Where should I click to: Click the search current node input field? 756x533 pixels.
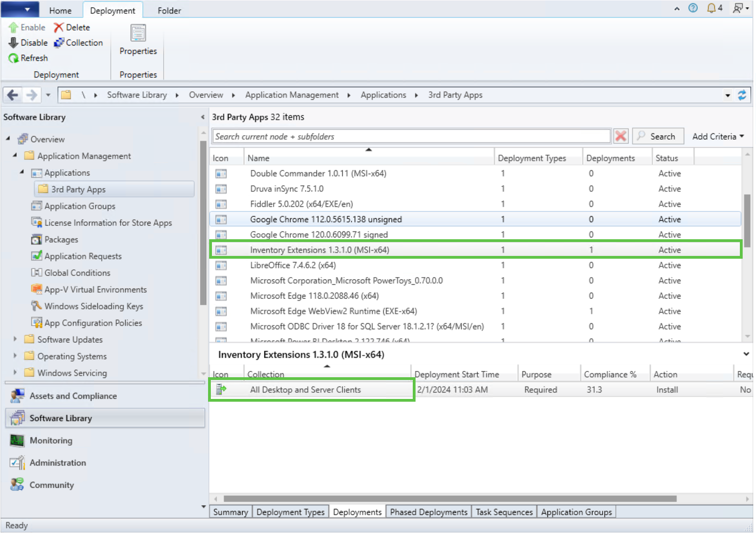click(x=411, y=136)
